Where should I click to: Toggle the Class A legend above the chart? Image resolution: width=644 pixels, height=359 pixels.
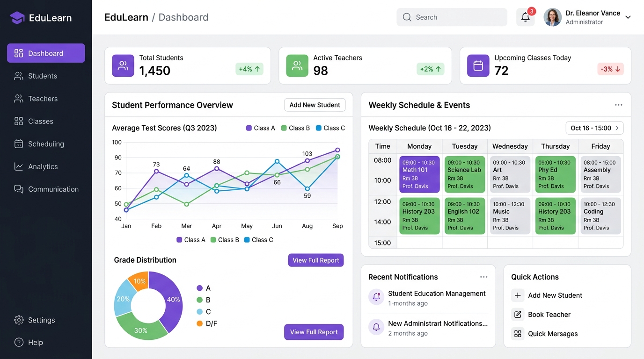coord(261,128)
